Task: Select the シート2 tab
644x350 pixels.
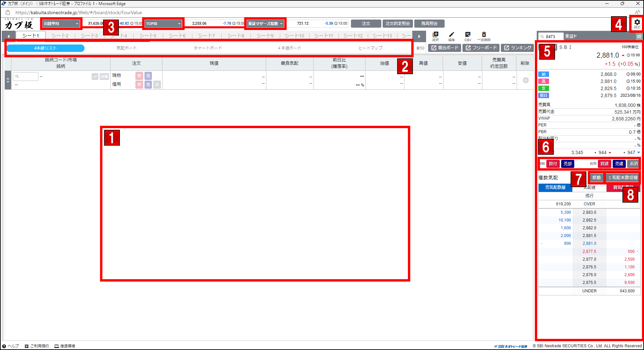Action: tap(60, 36)
